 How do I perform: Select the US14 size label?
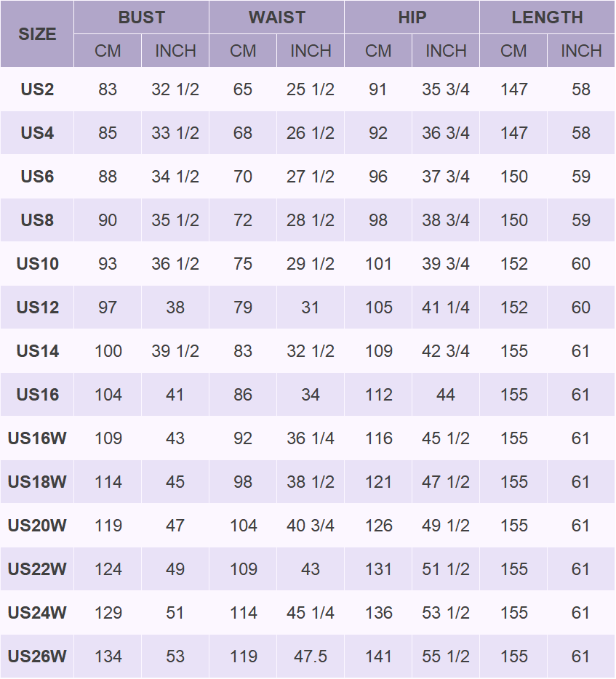[37, 351]
